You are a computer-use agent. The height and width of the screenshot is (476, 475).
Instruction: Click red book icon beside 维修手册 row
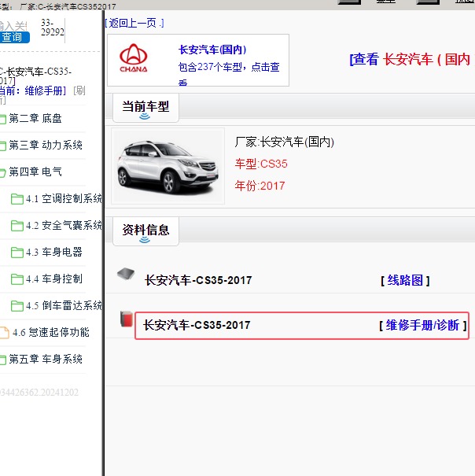click(x=127, y=319)
